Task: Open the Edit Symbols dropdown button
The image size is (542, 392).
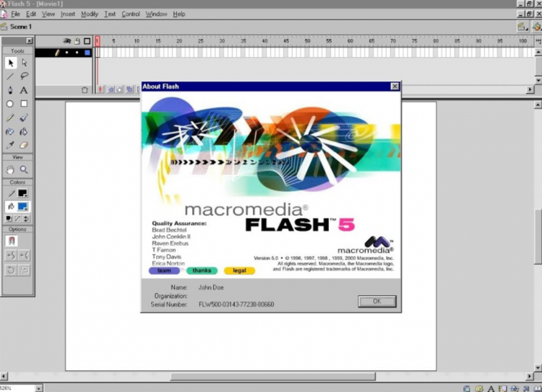Action: coord(537,27)
